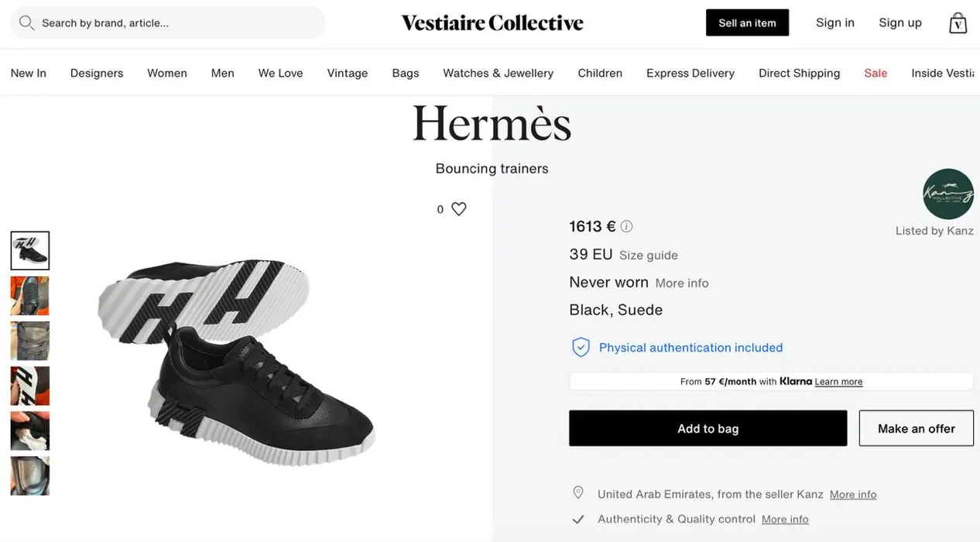Click the Sell an item button
The image size is (980, 542).
747,23
